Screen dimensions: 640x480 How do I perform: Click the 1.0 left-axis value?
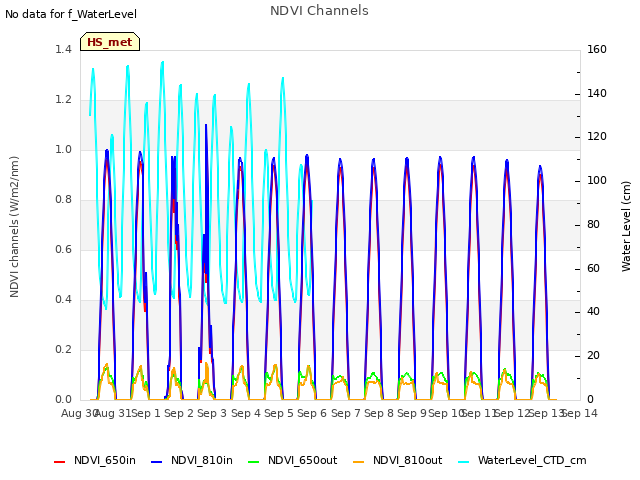click(x=63, y=149)
